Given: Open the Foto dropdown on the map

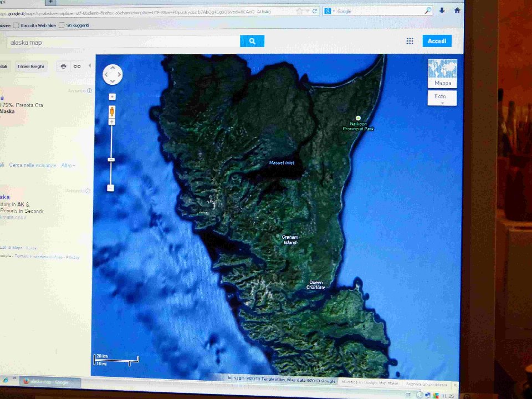Looking at the screenshot, I should (x=442, y=98).
